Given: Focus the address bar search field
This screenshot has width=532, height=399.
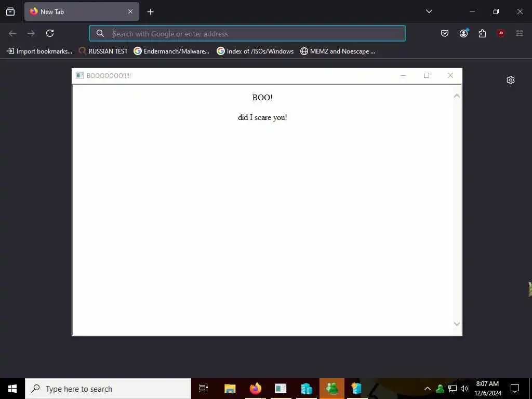Looking at the screenshot, I should [247, 33].
